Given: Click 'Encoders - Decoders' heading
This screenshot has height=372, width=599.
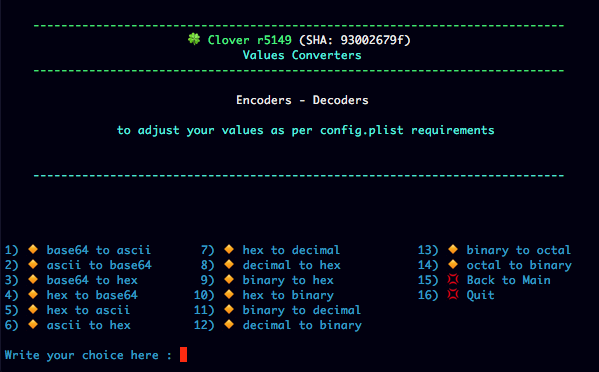Looking at the screenshot, I should pos(302,100).
